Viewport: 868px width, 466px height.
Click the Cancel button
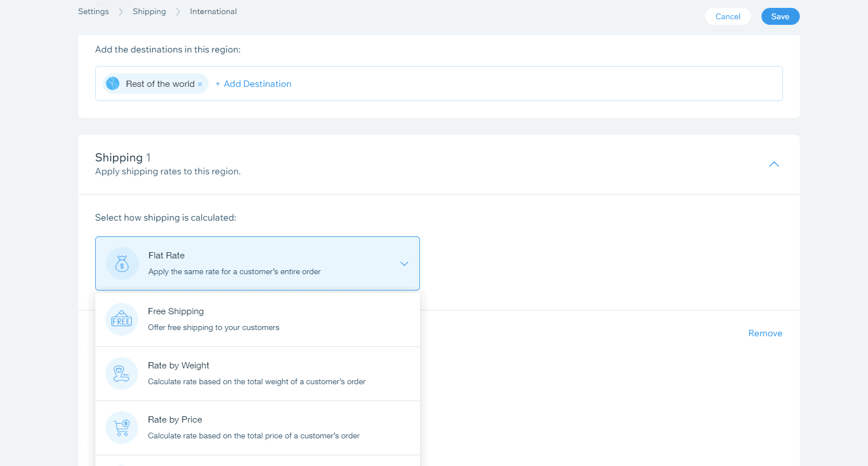(728, 16)
